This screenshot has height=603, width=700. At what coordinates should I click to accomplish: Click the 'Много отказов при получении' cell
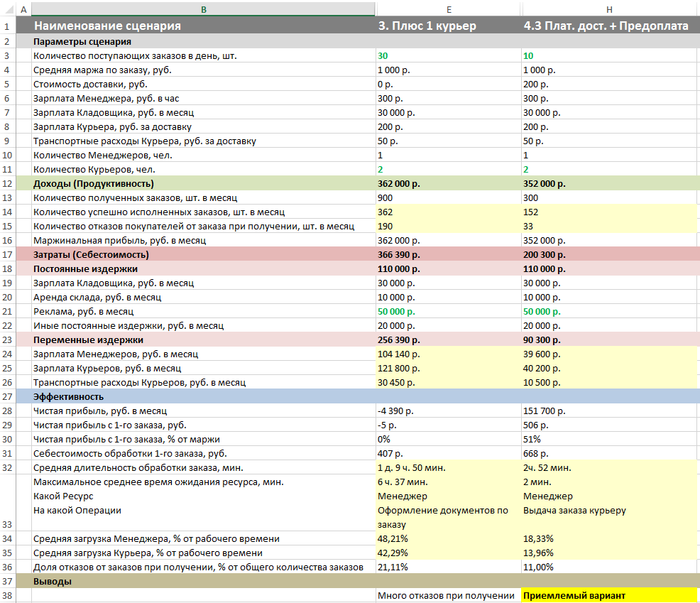pyautogui.click(x=449, y=596)
